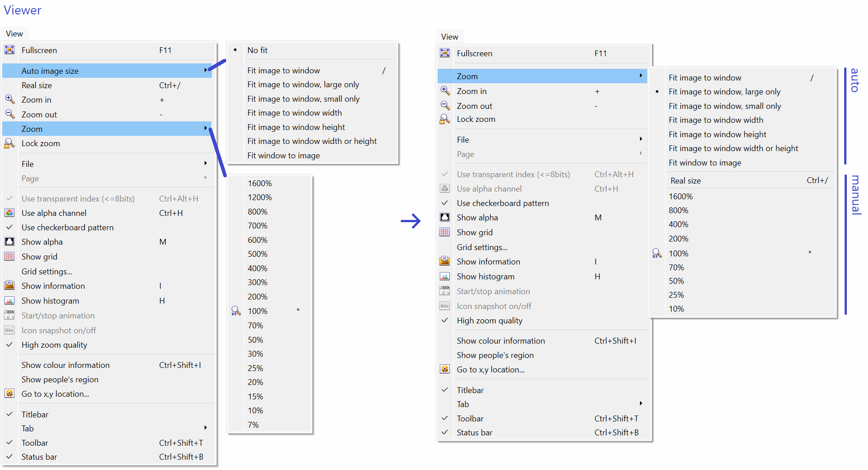The height and width of the screenshot is (470, 868).
Task: Click Use alpha channel icon, left-hand menu
Action: tap(9, 213)
